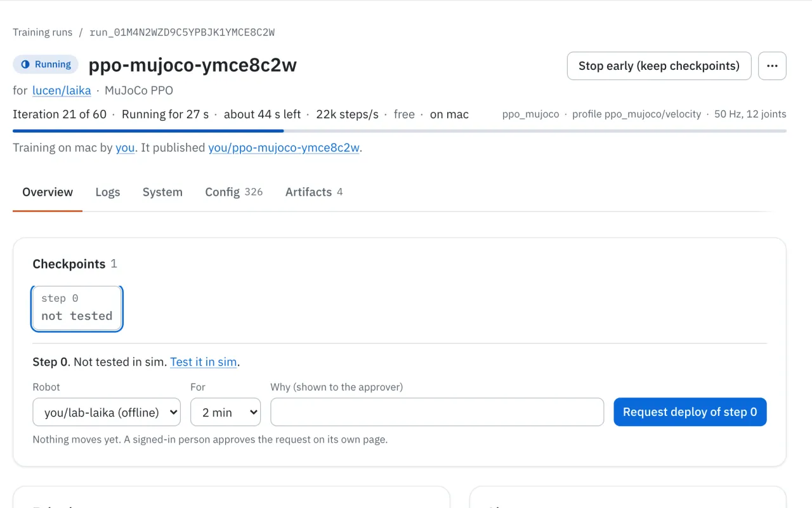Switch to the Logs tab
This screenshot has height=508, width=812.
coord(108,192)
